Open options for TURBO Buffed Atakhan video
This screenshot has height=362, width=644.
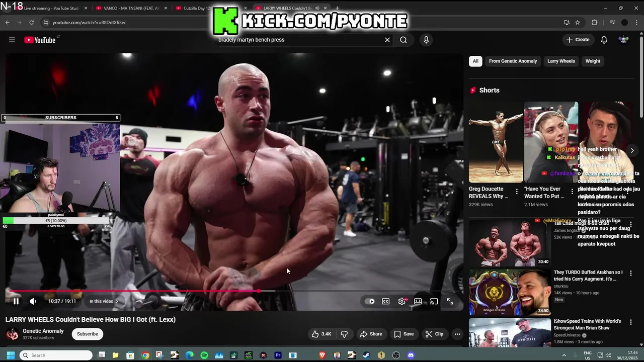coord(631,273)
